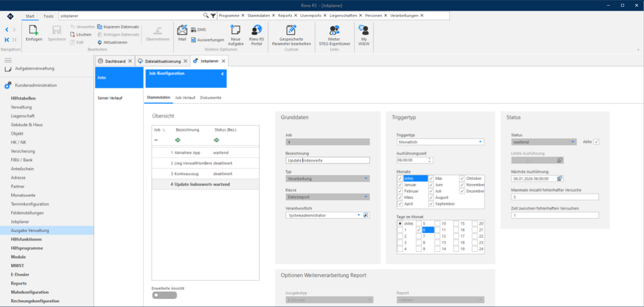Check day 15 in Tage im Monat
The height and width of the screenshot is (307, 644).
(x=456, y=223)
